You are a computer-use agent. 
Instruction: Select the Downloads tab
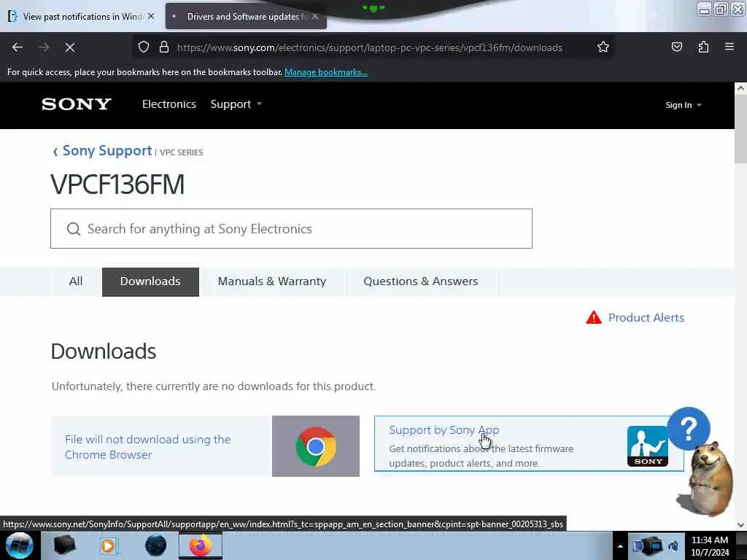point(150,282)
